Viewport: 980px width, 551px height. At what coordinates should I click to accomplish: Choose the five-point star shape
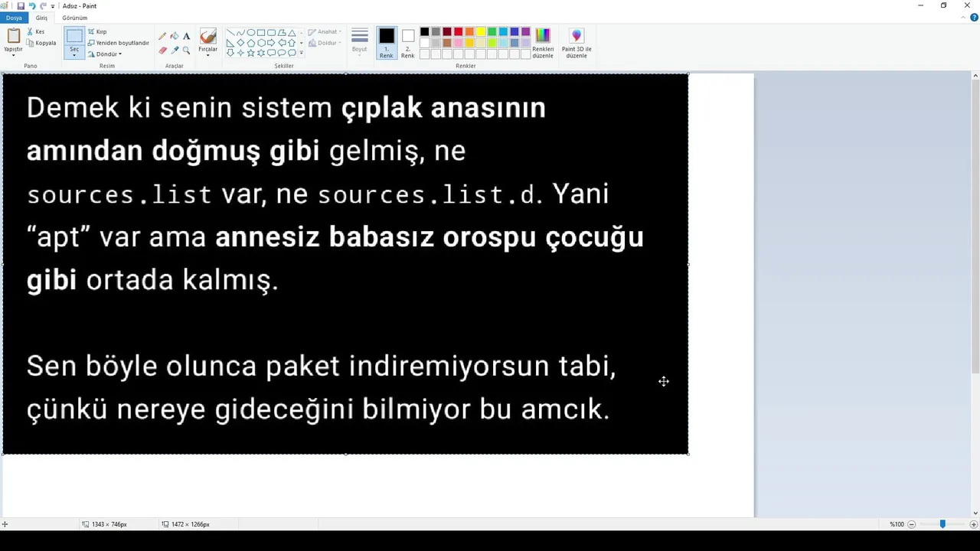pyautogui.click(x=250, y=53)
